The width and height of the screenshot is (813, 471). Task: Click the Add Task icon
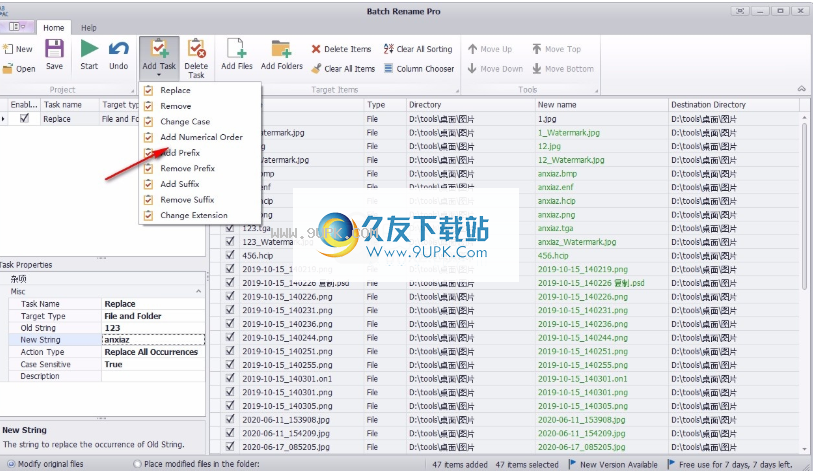point(159,49)
